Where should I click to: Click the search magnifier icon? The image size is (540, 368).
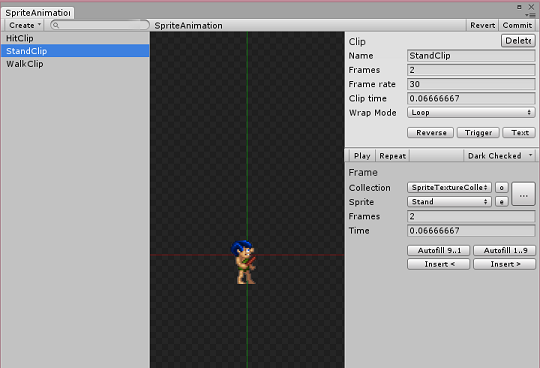click(x=56, y=25)
